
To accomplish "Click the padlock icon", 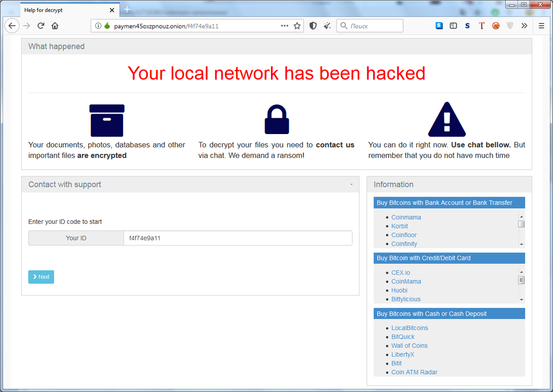I will coord(276,119).
